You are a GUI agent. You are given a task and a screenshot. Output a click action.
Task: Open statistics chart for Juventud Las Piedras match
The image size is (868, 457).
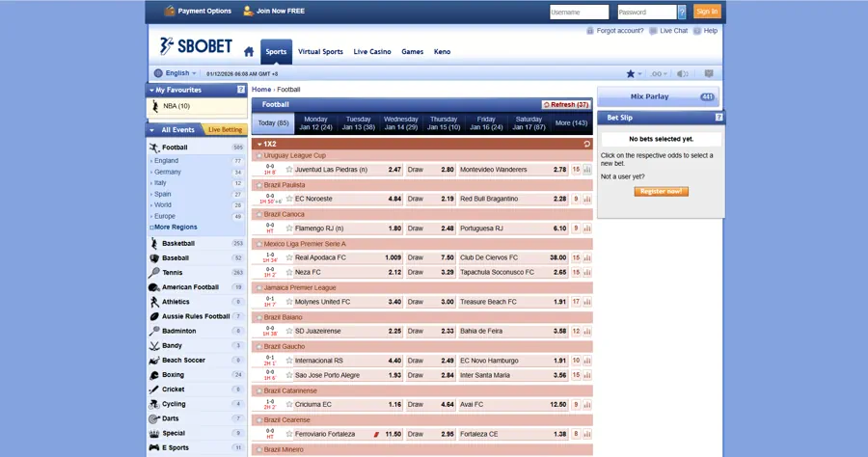[586, 170]
